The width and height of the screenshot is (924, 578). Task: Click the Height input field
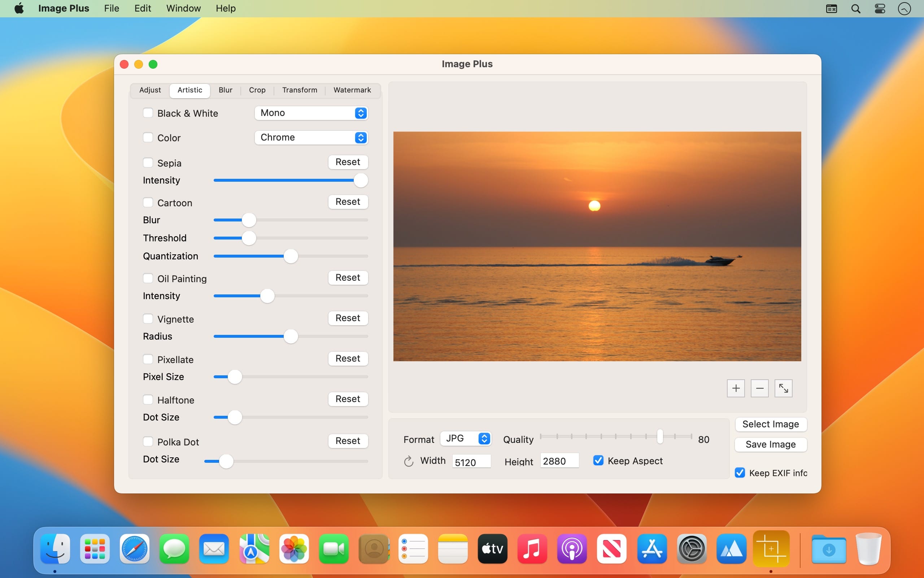[x=559, y=461]
